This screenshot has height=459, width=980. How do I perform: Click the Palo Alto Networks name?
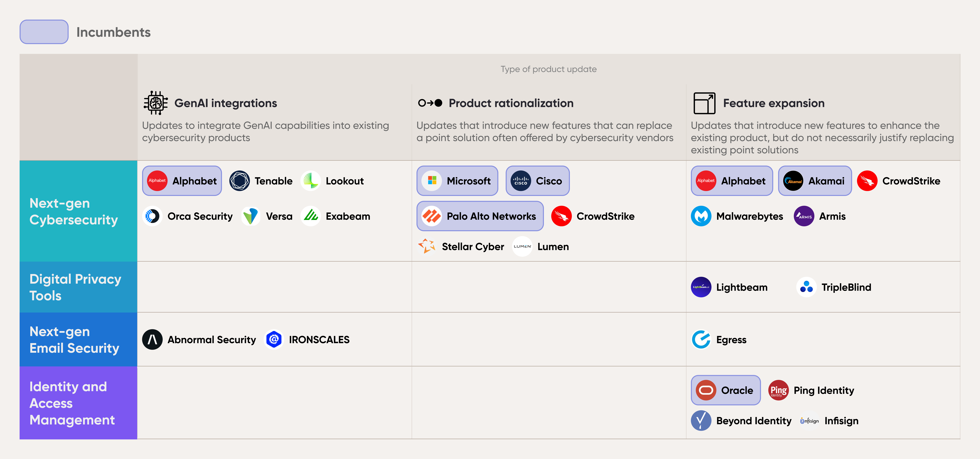click(491, 216)
